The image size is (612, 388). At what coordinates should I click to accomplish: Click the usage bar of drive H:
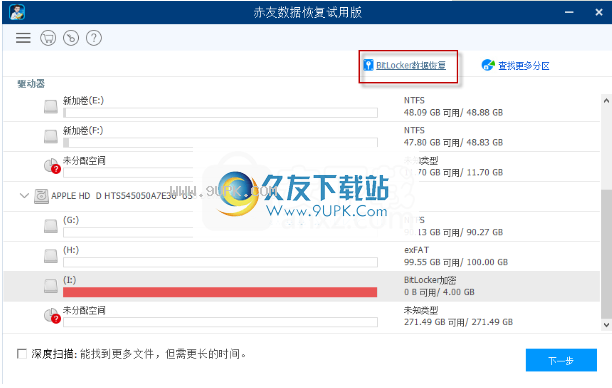click(x=220, y=262)
